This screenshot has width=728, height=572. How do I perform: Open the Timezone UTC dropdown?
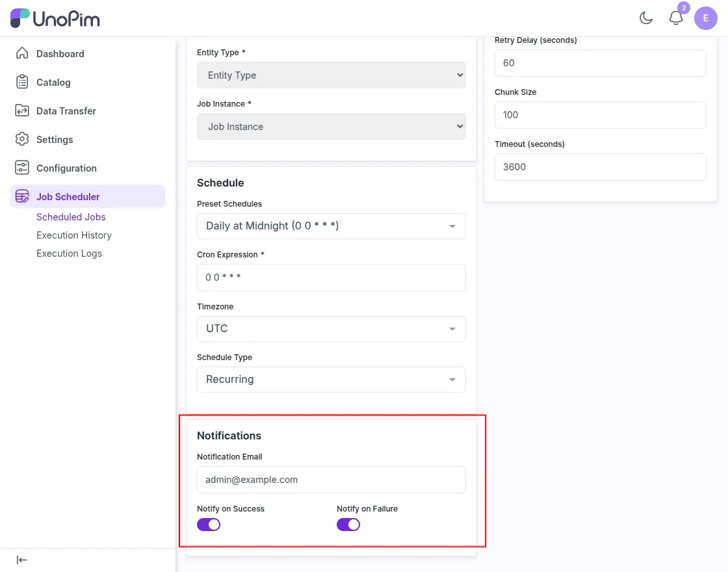click(331, 329)
